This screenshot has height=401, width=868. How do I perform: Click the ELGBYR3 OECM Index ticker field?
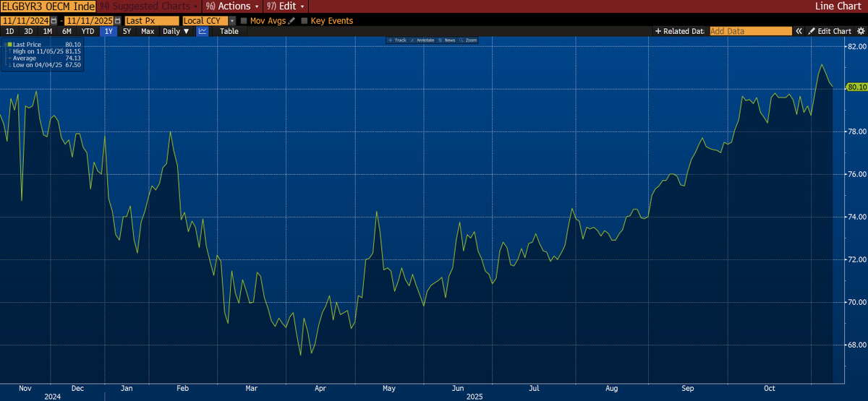48,6
